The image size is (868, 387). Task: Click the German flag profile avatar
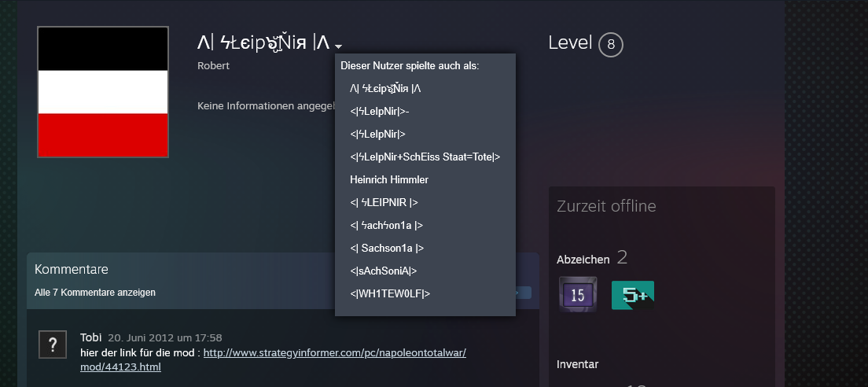pos(103,92)
